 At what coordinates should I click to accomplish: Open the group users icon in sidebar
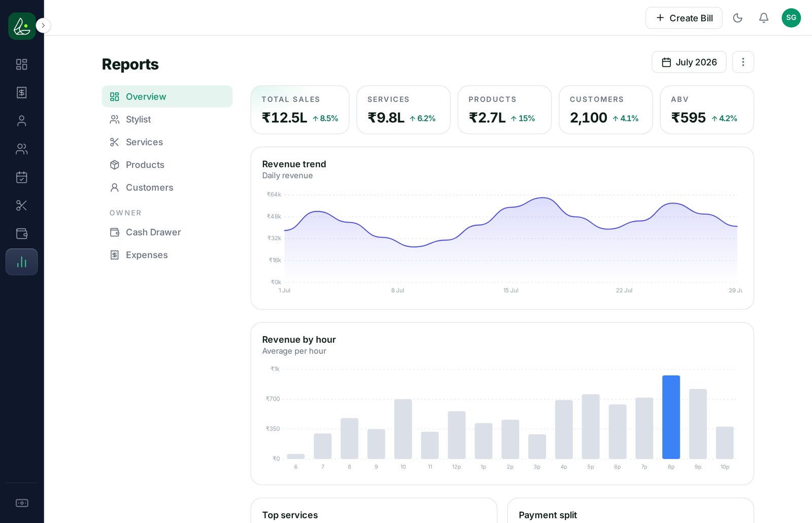(22, 149)
